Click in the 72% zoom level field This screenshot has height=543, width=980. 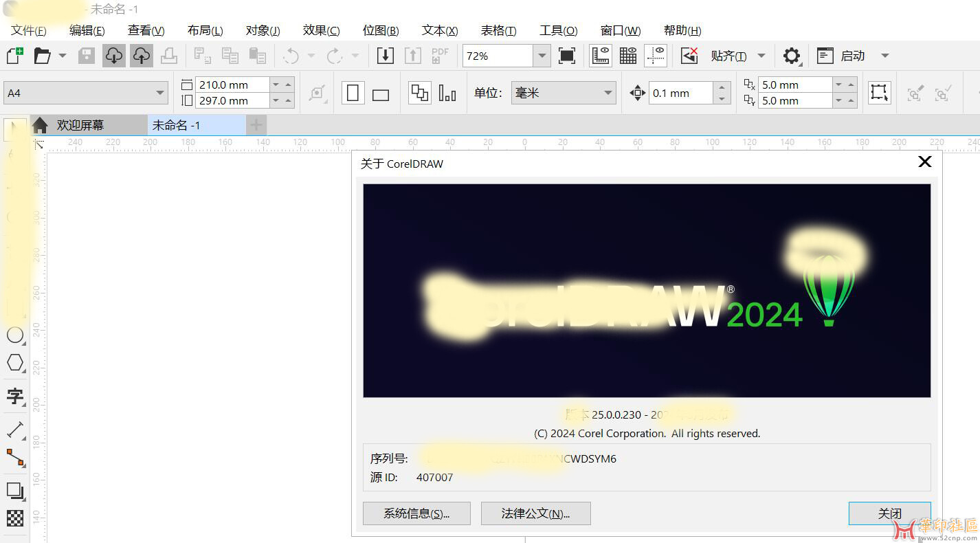(x=498, y=56)
